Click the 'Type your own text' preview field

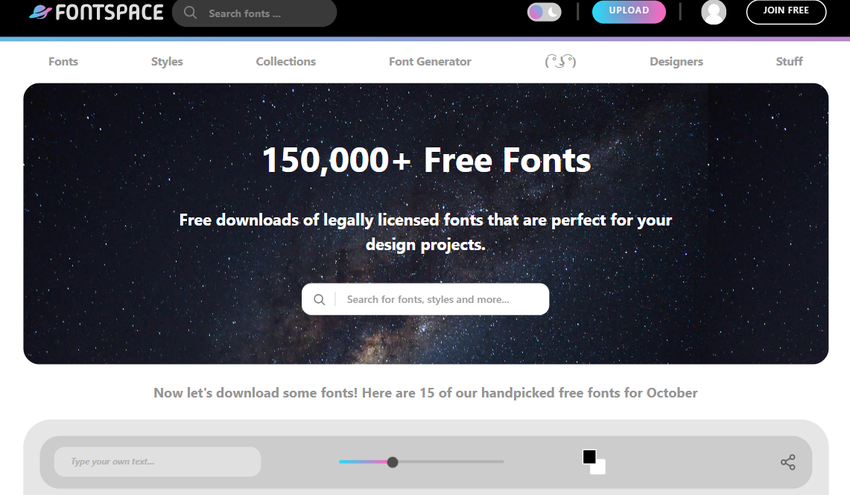[x=157, y=462]
